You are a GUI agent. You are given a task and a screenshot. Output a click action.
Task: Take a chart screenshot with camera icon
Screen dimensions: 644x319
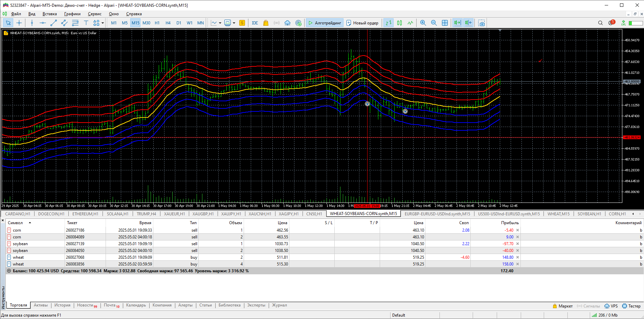click(481, 23)
